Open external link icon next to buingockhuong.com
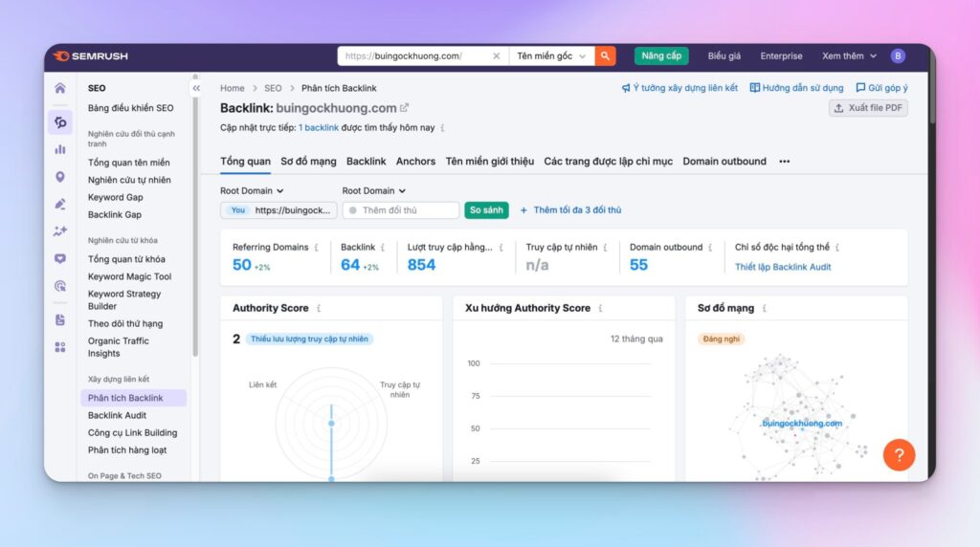 click(x=405, y=108)
